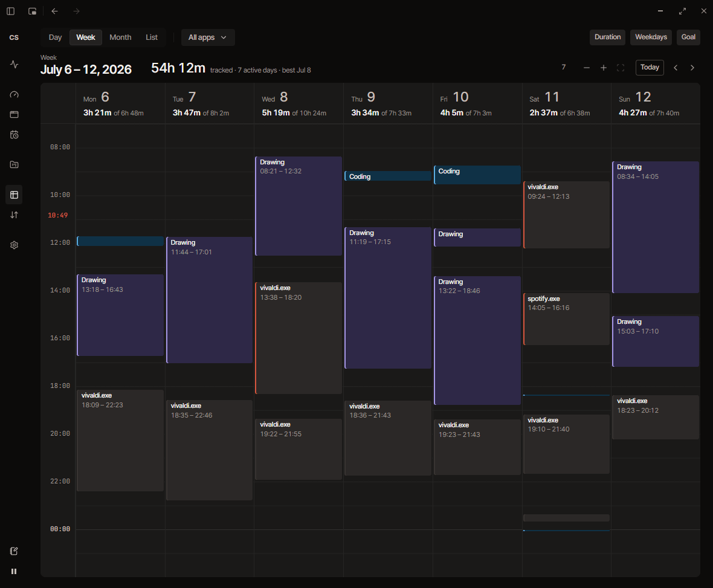Image resolution: width=713 pixels, height=588 pixels.
Task: Click the Wed 8 day header
Action: (x=298, y=104)
